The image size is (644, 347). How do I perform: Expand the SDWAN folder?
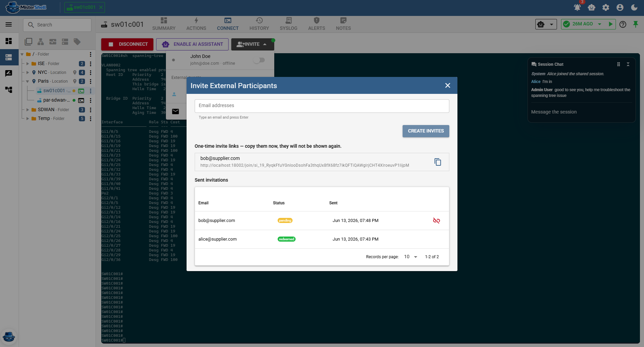(x=28, y=110)
